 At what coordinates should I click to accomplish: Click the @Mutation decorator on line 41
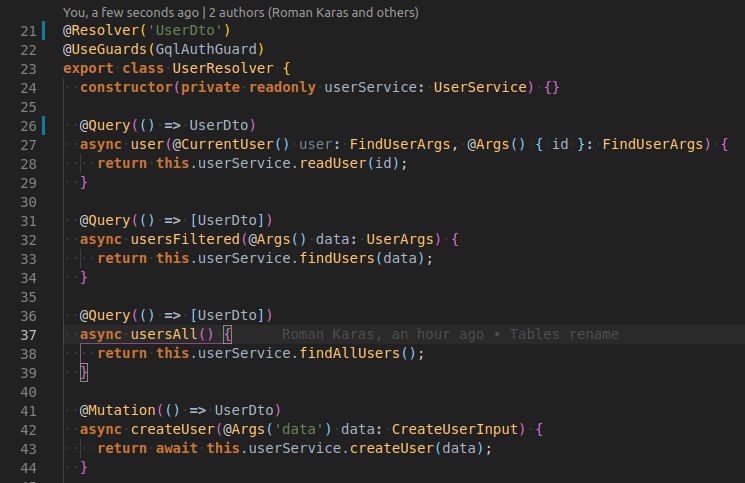118,410
